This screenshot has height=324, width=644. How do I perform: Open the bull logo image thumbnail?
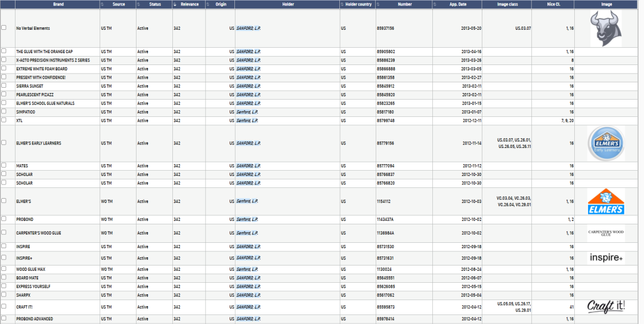tap(606, 29)
